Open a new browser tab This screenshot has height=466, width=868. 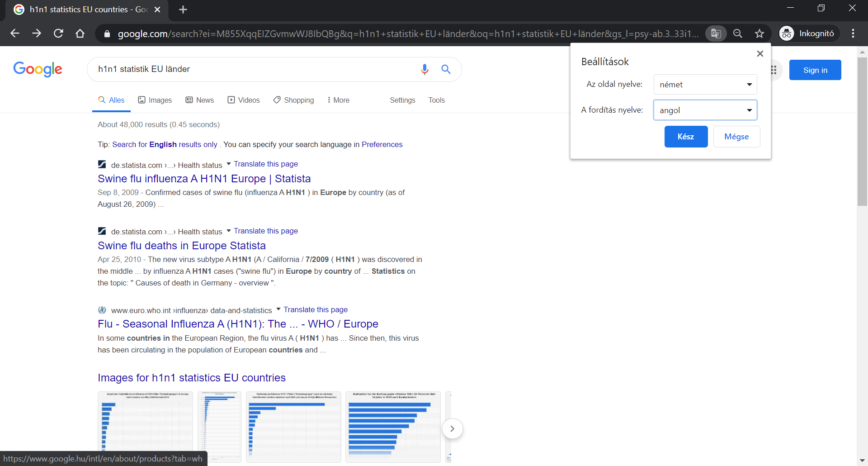[x=183, y=10]
